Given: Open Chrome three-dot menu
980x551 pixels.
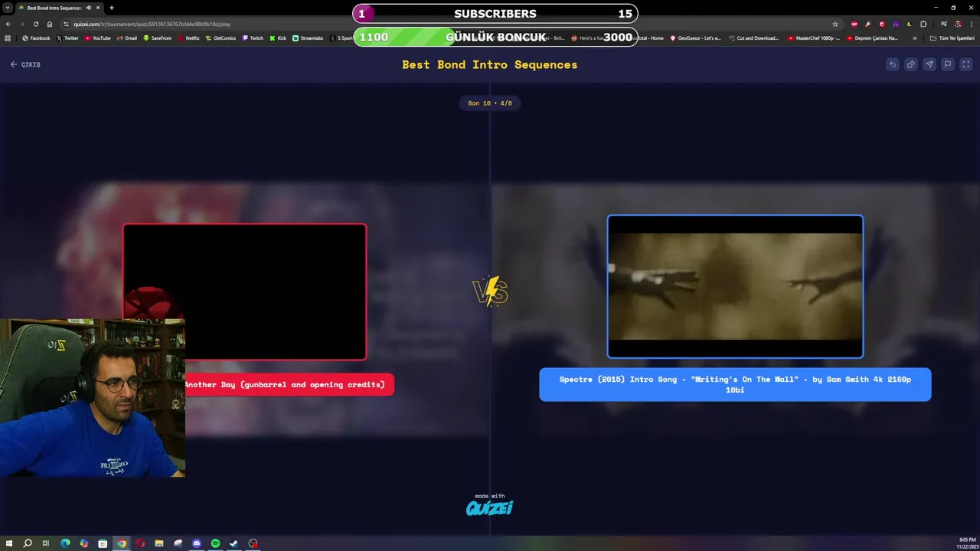Looking at the screenshot, I should pyautogui.click(x=972, y=24).
